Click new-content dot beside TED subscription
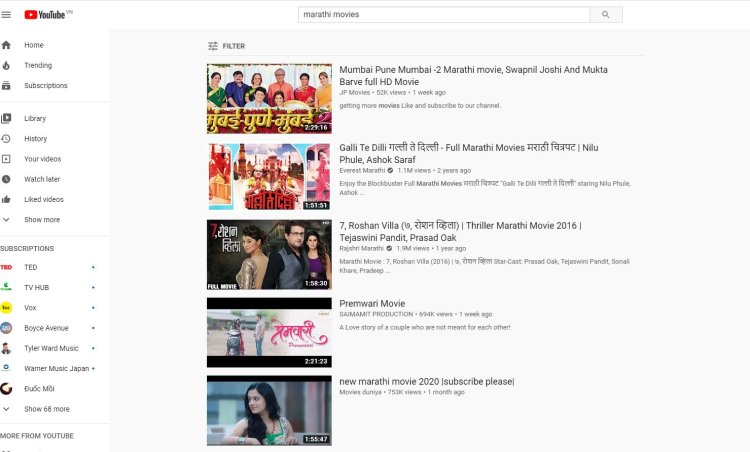Viewport: 750px width, 452px height. (x=93, y=267)
